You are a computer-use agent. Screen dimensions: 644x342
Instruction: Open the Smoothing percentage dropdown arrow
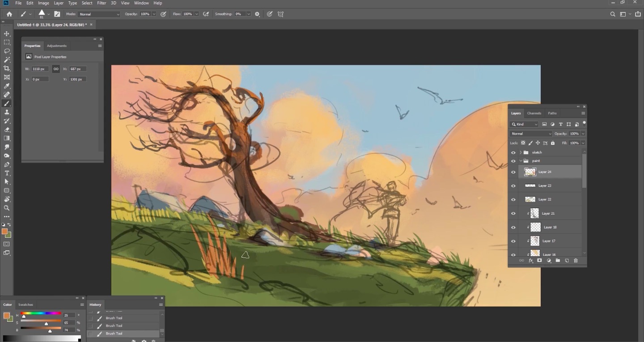(x=248, y=14)
